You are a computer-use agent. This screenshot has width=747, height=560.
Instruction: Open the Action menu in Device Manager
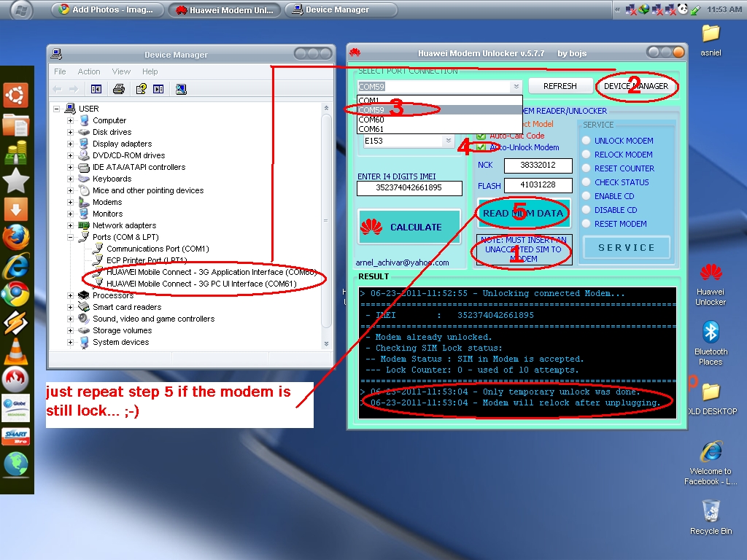[89, 71]
